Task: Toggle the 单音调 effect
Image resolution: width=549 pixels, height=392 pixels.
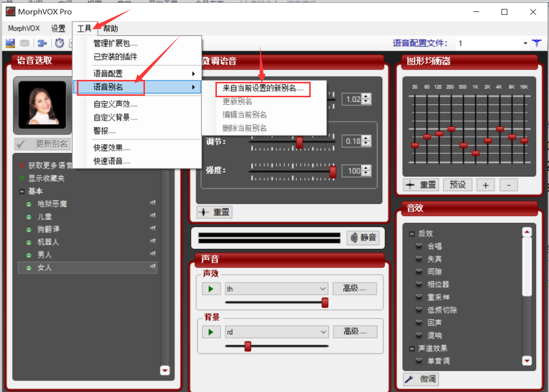Action: 419,361
